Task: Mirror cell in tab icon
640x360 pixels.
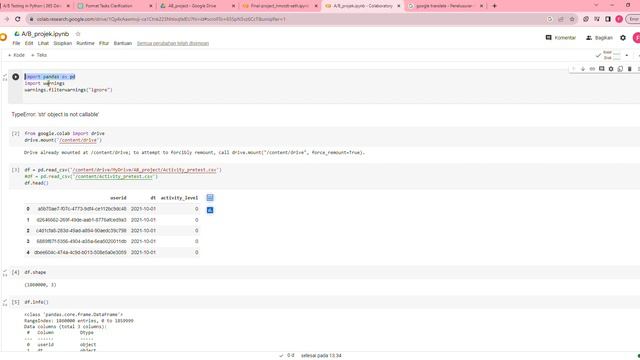Action: tap(620, 69)
